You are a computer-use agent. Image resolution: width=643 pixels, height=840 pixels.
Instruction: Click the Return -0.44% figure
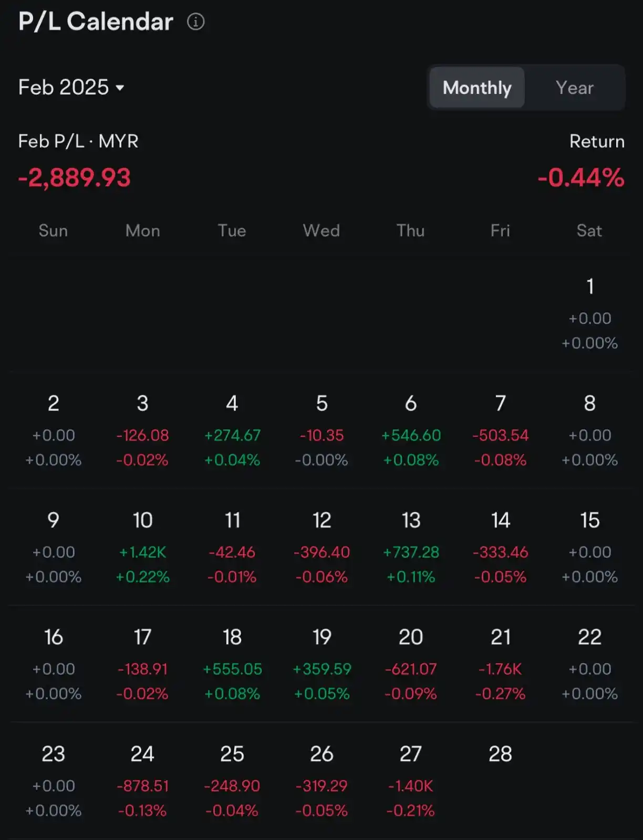coord(580,178)
